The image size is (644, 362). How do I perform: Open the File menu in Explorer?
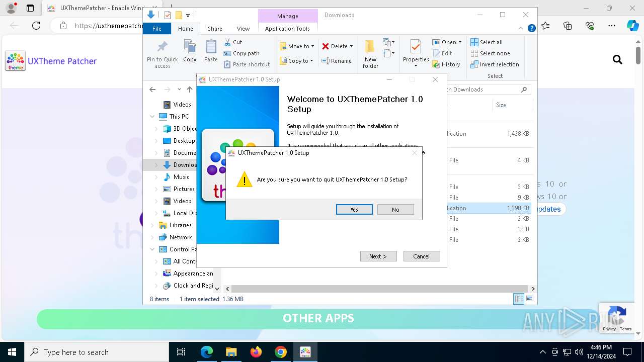tap(157, 29)
